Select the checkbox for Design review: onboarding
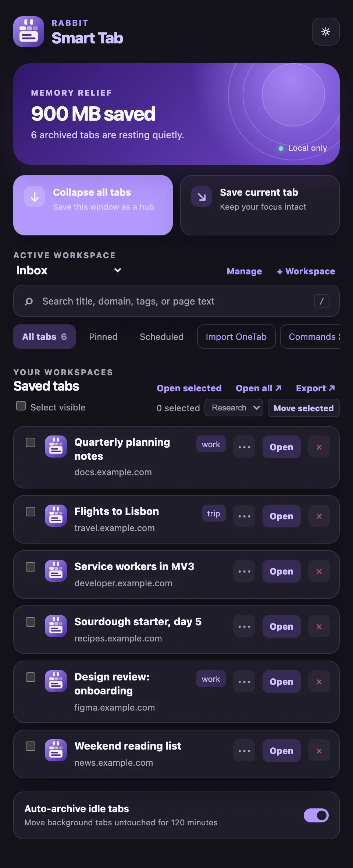The width and height of the screenshot is (353, 868). click(x=31, y=677)
